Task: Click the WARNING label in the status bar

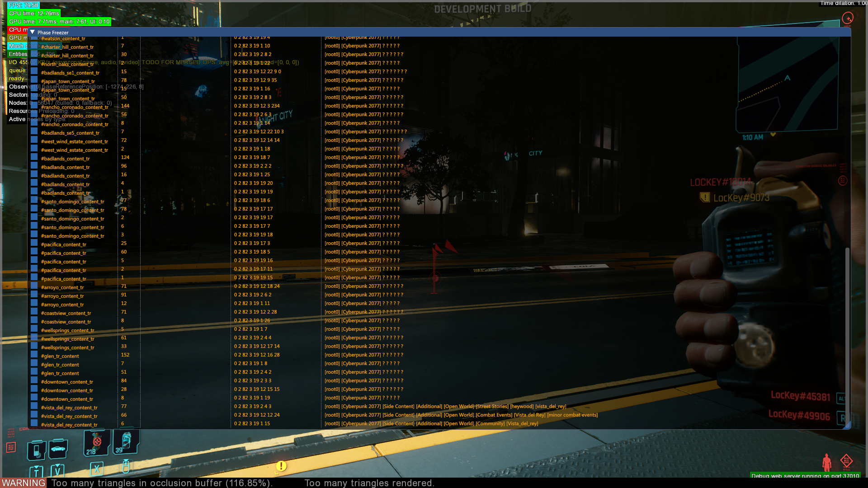Action: pos(24,483)
